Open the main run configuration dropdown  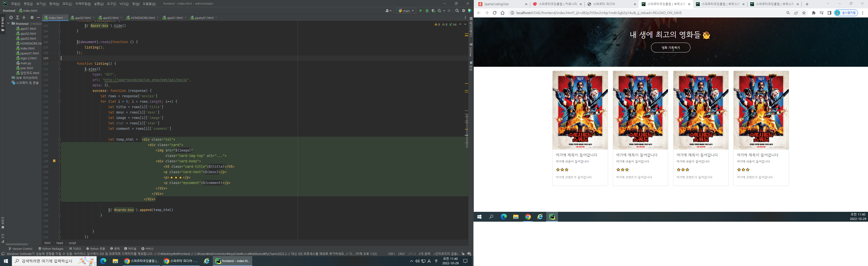point(406,11)
